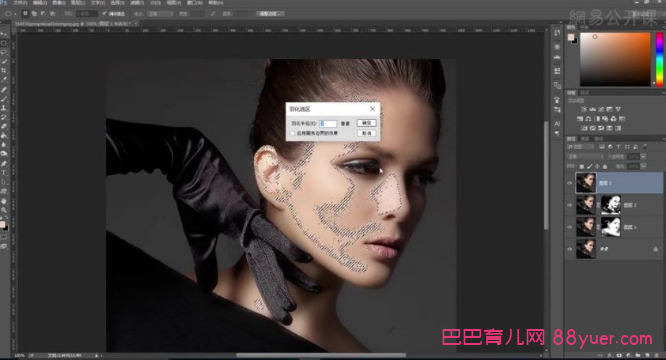666x360 pixels.
Task: Hide the third layer with mask via eye
Action: [570, 227]
